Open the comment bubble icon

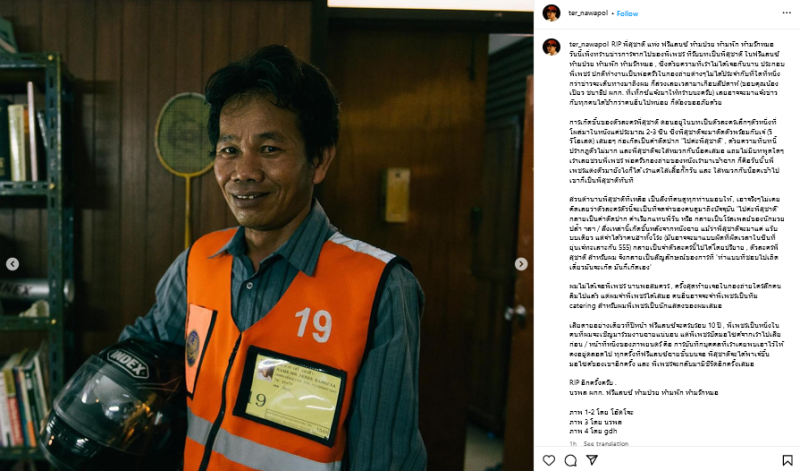tap(570, 460)
